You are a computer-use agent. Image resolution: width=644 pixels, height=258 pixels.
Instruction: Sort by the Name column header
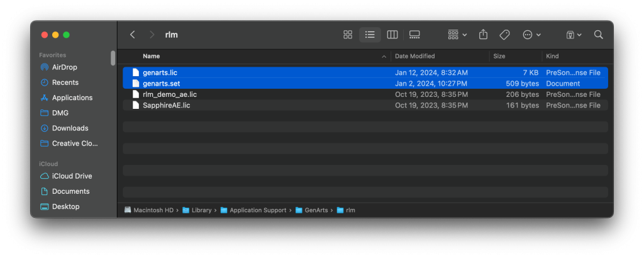point(152,56)
